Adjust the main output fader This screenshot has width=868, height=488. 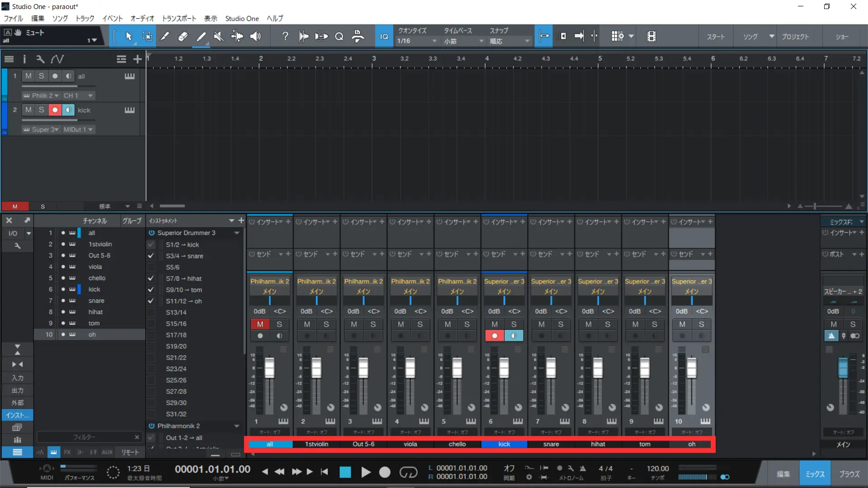pyautogui.click(x=843, y=368)
